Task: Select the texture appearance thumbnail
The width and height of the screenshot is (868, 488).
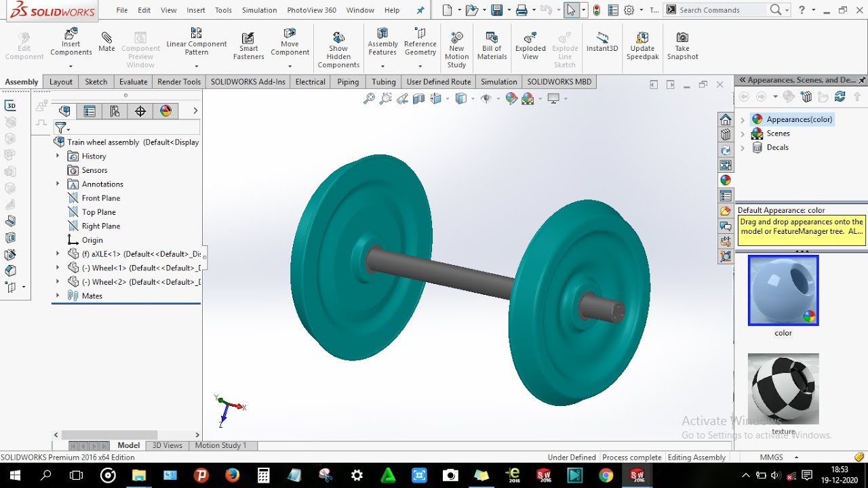Action: [x=783, y=388]
